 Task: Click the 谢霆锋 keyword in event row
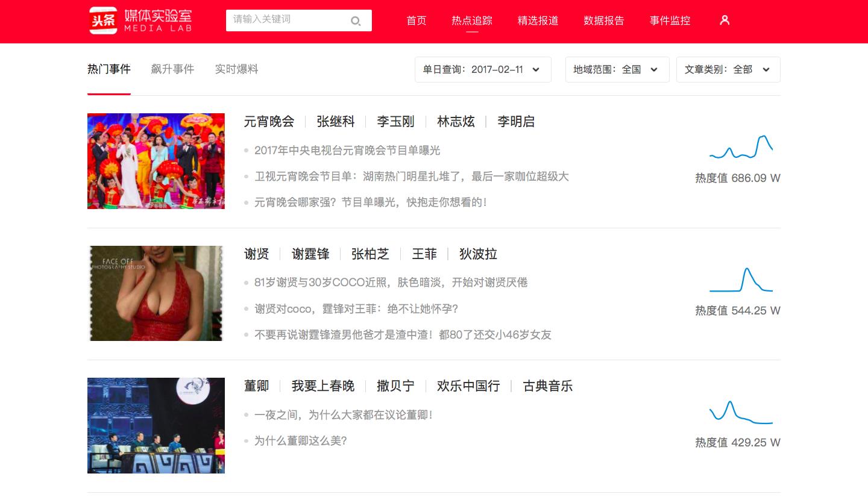coord(310,254)
